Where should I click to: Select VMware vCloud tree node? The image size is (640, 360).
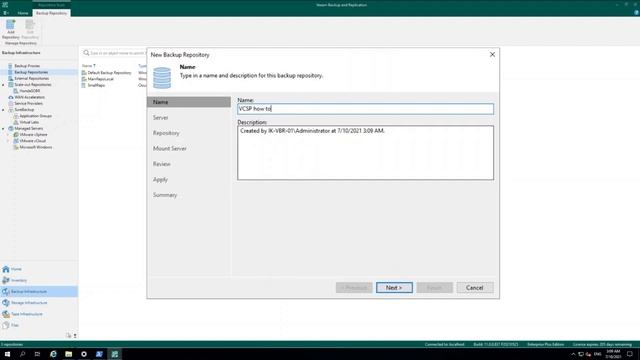click(32, 141)
